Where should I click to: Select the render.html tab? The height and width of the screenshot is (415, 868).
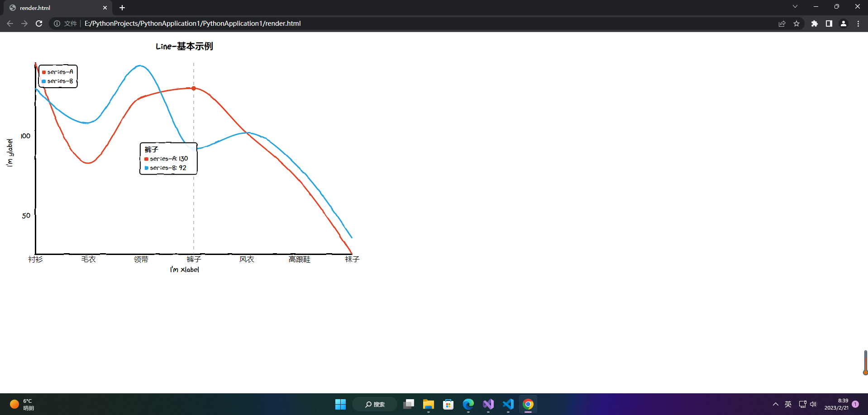58,8
